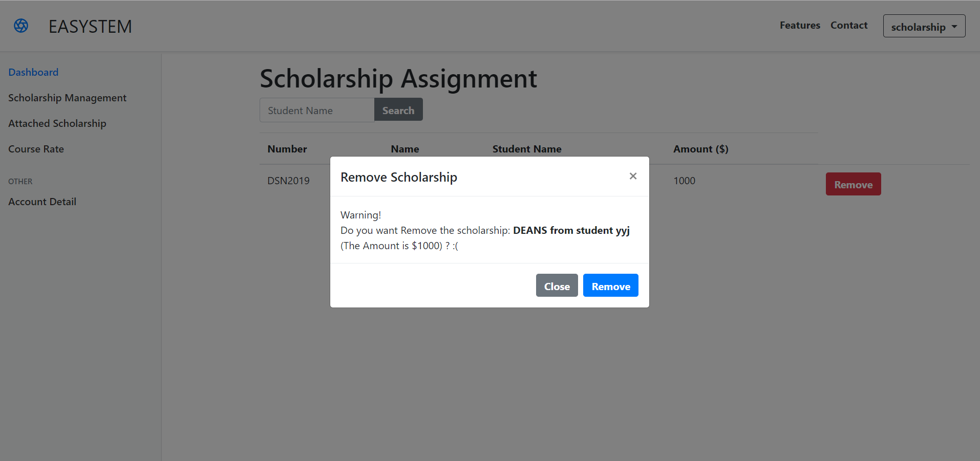Select Attached Scholarship in the sidebar
980x461 pixels.
(57, 123)
